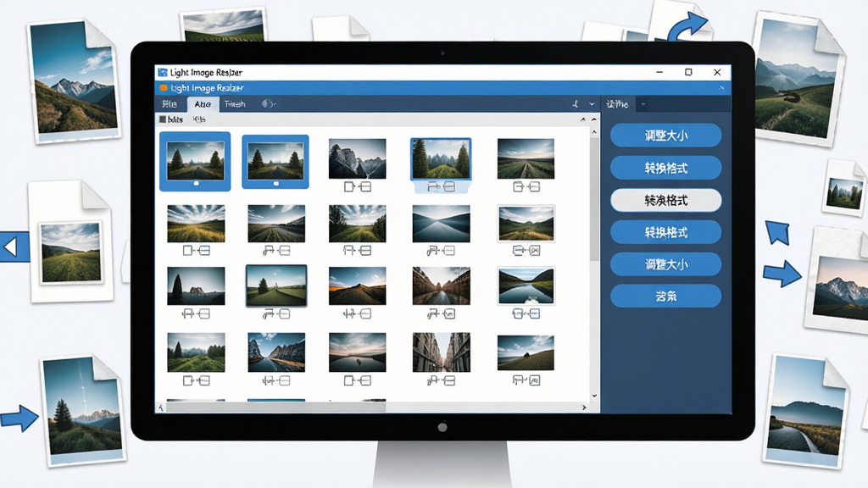Click the left-pointing arrow tab beside the monitor

14,247
